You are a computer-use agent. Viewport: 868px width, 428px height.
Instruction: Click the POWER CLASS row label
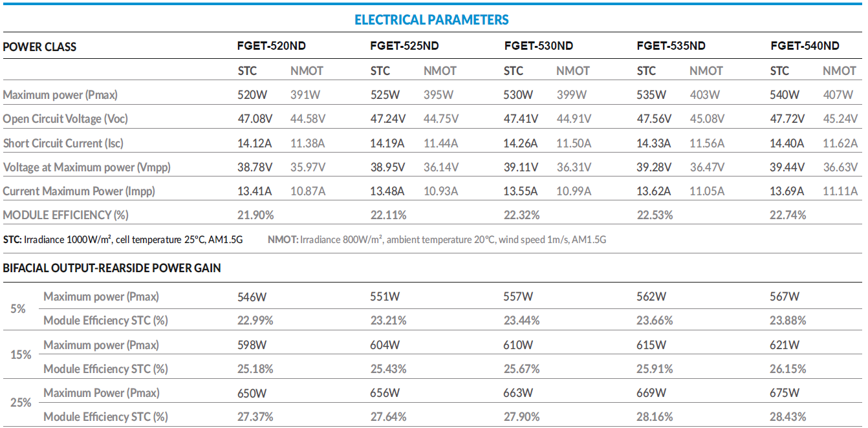point(40,47)
